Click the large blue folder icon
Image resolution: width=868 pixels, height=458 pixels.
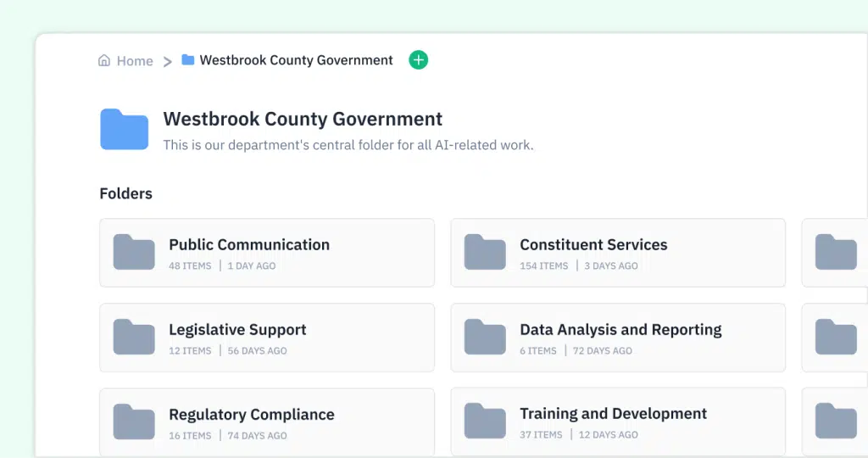125,130
